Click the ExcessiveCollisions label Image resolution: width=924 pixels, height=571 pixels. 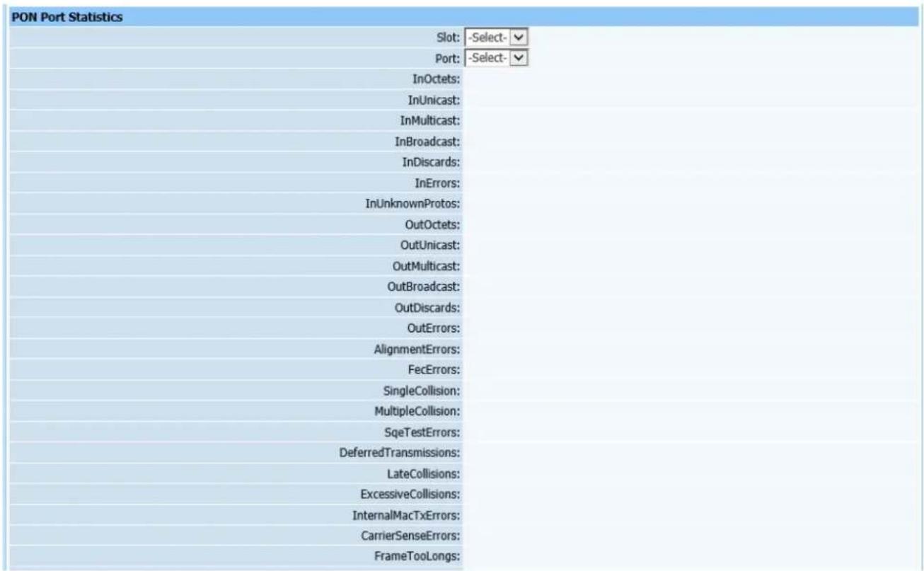point(411,494)
